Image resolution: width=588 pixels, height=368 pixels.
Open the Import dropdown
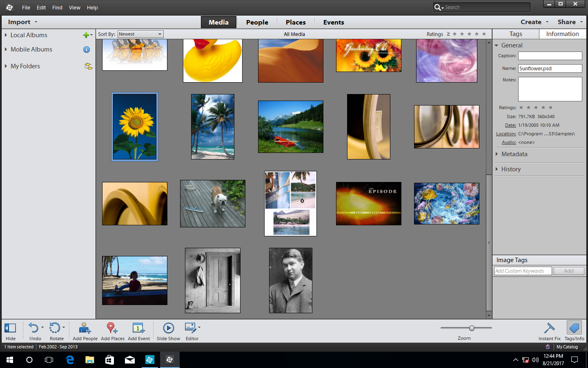[x=22, y=22]
